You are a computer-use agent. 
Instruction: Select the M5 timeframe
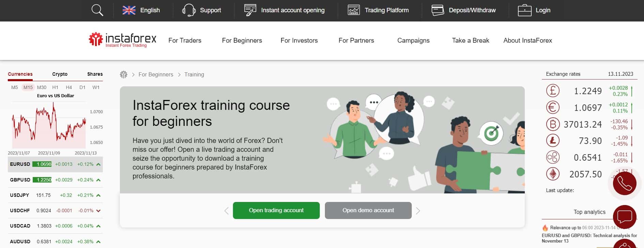[15, 87]
